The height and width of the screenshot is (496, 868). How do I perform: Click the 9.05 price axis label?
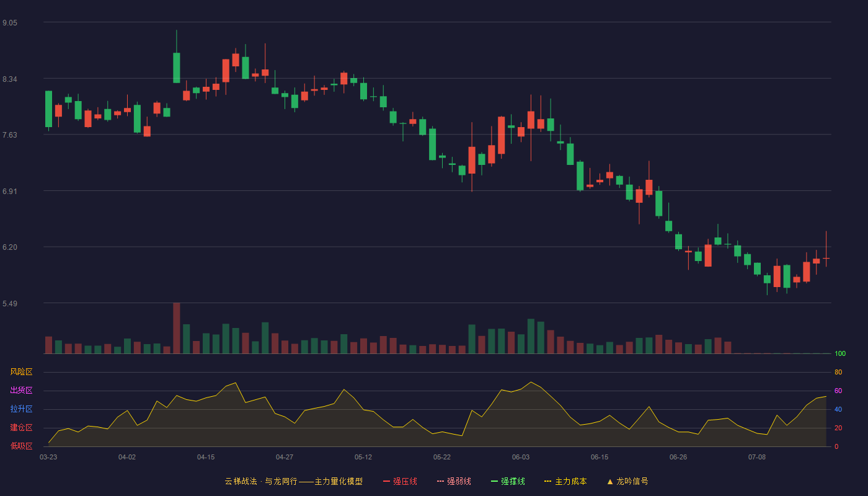pos(10,23)
